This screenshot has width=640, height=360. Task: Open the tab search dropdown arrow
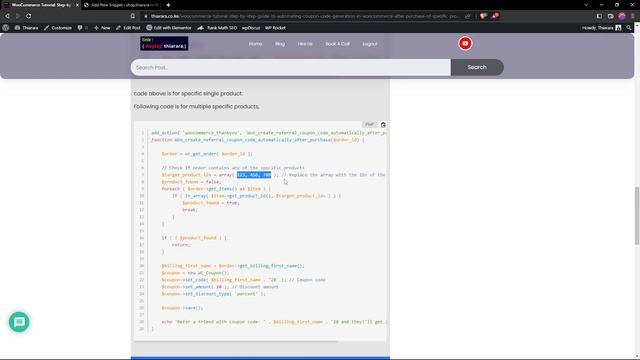point(586,5)
